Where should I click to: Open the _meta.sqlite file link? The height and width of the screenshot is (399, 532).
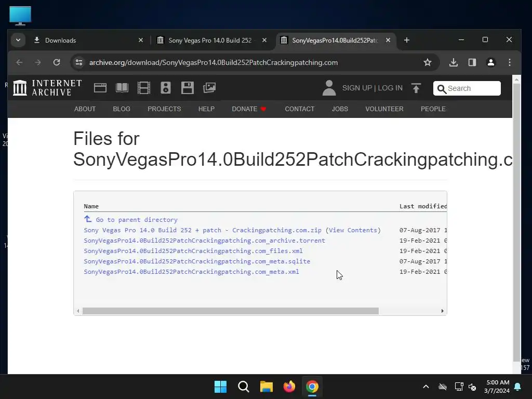[x=197, y=261]
